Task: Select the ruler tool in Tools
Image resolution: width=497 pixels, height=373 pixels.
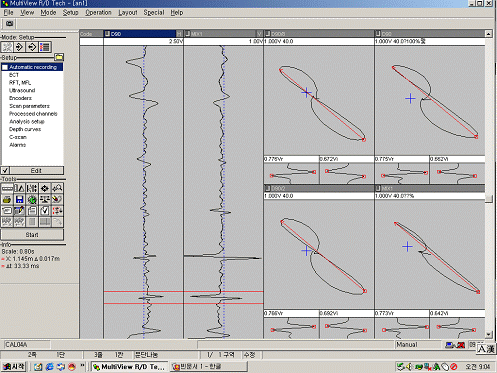Action: (x=7, y=188)
